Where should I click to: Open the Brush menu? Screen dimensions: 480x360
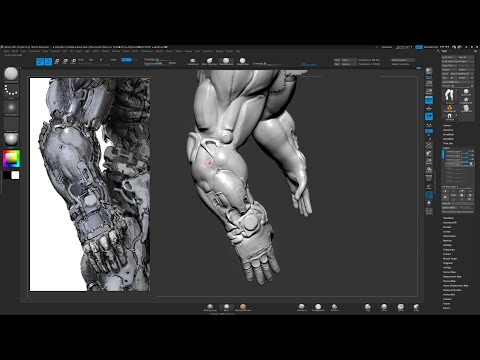click(x=15, y=51)
